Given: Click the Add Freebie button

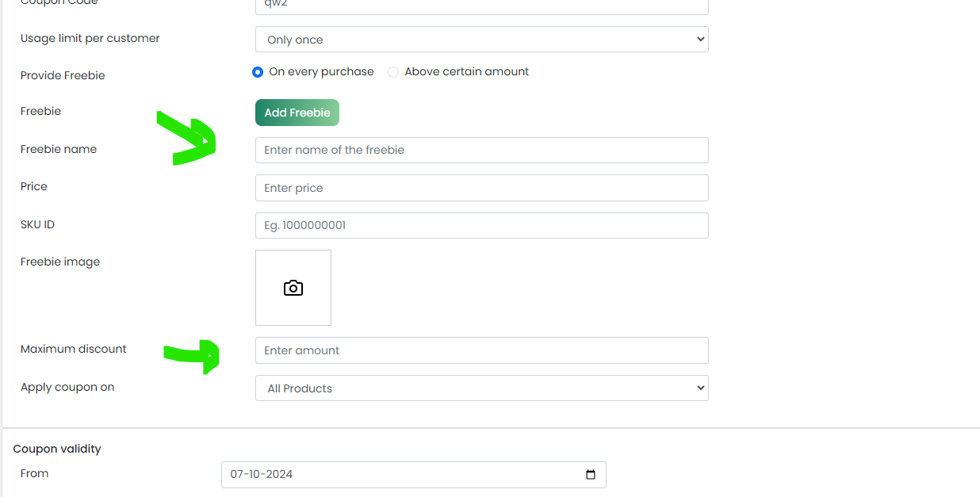Looking at the screenshot, I should 297,113.
